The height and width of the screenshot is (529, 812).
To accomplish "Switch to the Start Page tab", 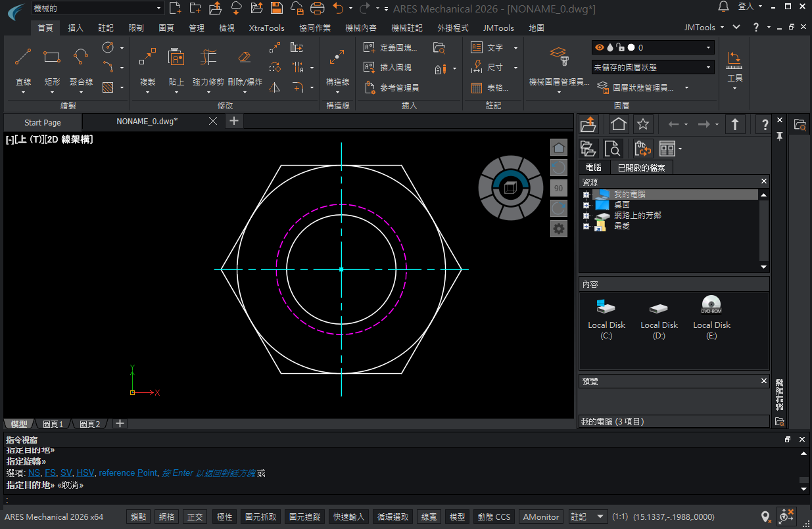I will [x=43, y=122].
